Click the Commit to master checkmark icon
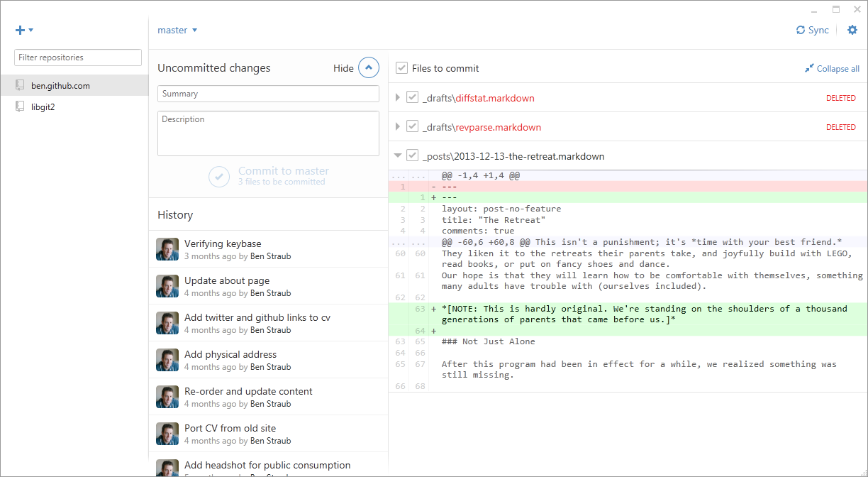 [x=219, y=177]
